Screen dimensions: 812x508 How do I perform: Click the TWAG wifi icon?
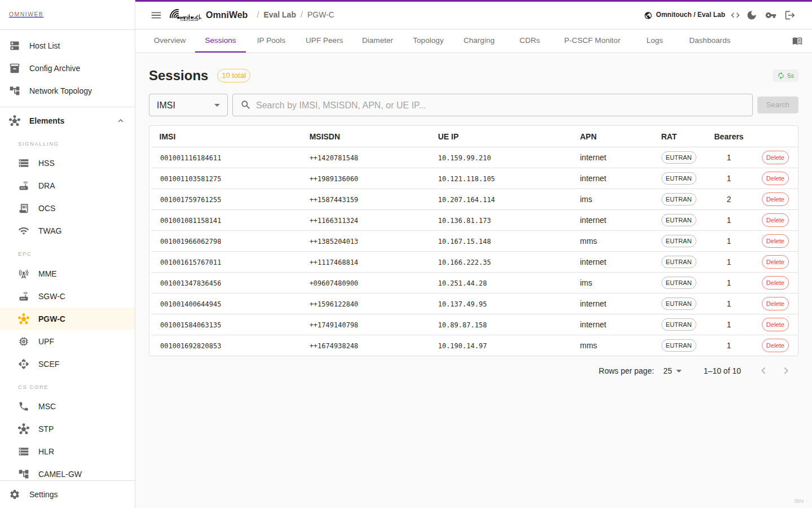[x=24, y=231]
